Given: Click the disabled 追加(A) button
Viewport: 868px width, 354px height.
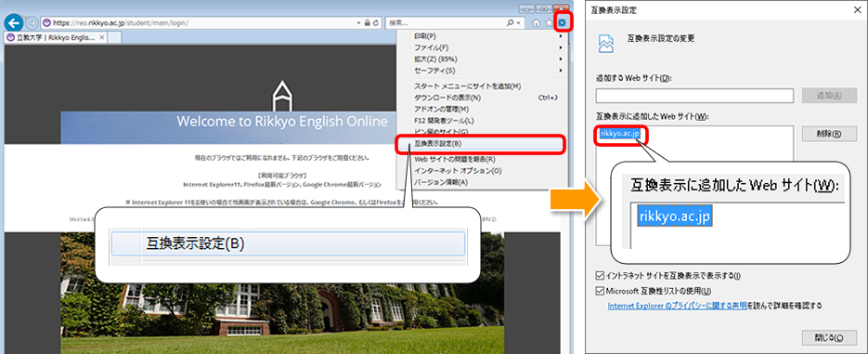Looking at the screenshot, I should pos(829,96).
